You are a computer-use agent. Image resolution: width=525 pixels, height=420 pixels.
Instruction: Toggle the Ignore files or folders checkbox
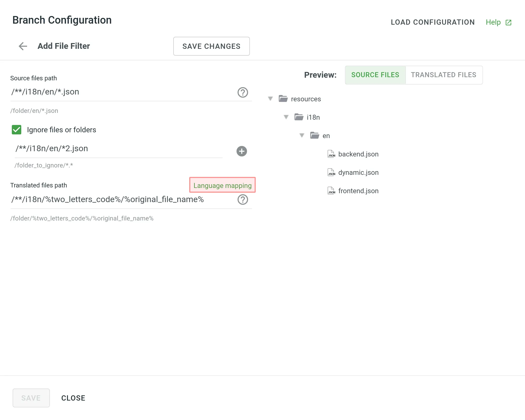click(x=16, y=129)
